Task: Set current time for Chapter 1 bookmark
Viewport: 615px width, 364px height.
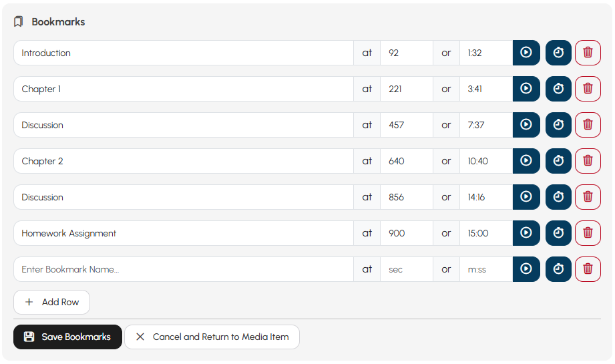Action: click(x=558, y=89)
